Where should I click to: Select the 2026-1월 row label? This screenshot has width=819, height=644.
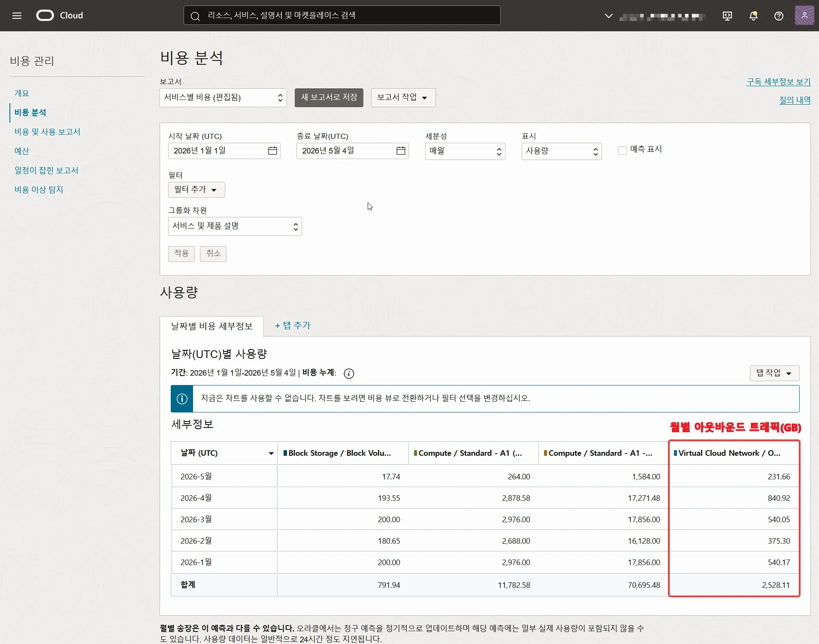pyautogui.click(x=196, y=563)
